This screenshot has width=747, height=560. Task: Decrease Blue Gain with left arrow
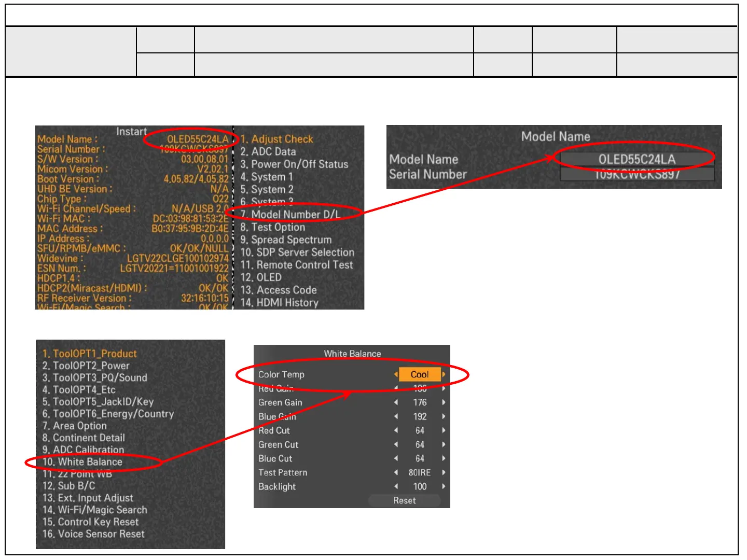(396, 416)
